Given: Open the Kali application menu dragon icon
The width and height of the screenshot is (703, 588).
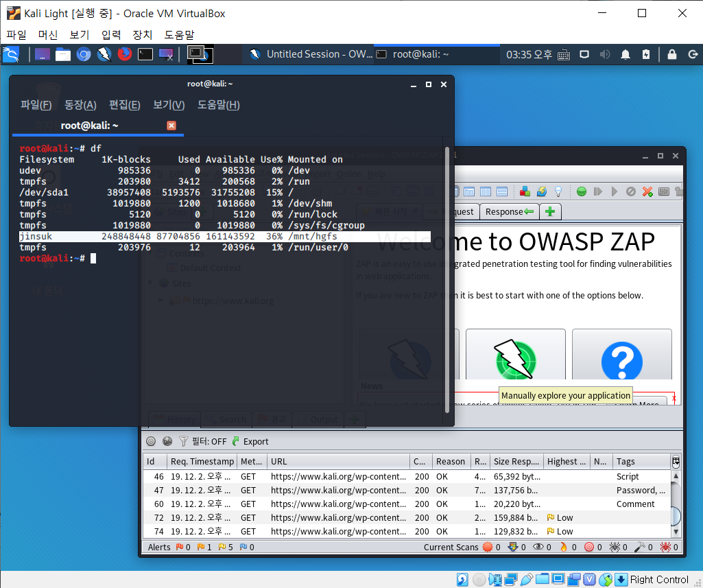Looking at the screenshot, I should (x=11, y=54).
